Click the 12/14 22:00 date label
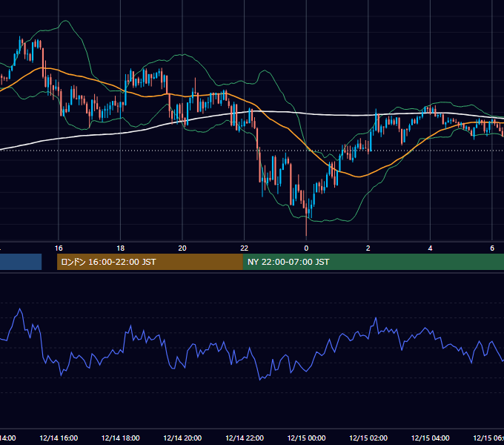Viewport: 504px width, 445px height. [x=245, y=438]
